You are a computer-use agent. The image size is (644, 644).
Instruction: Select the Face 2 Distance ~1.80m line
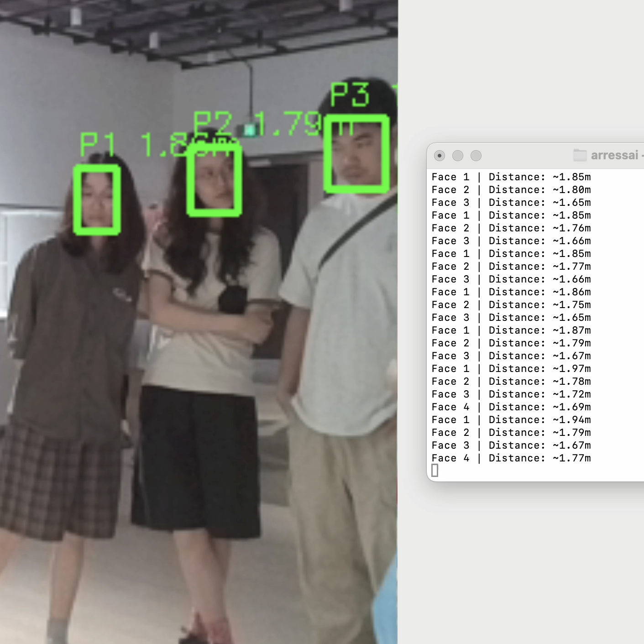[x=511, y=190]
